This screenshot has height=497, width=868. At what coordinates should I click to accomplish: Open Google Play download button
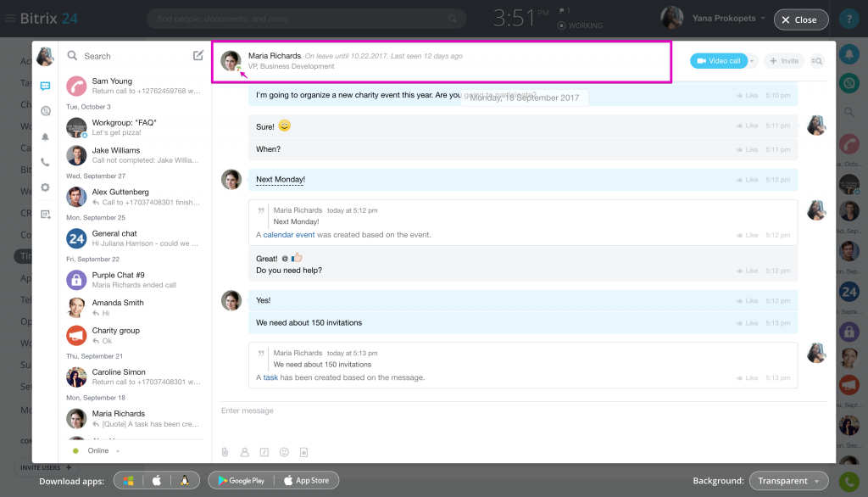[242, 480]
